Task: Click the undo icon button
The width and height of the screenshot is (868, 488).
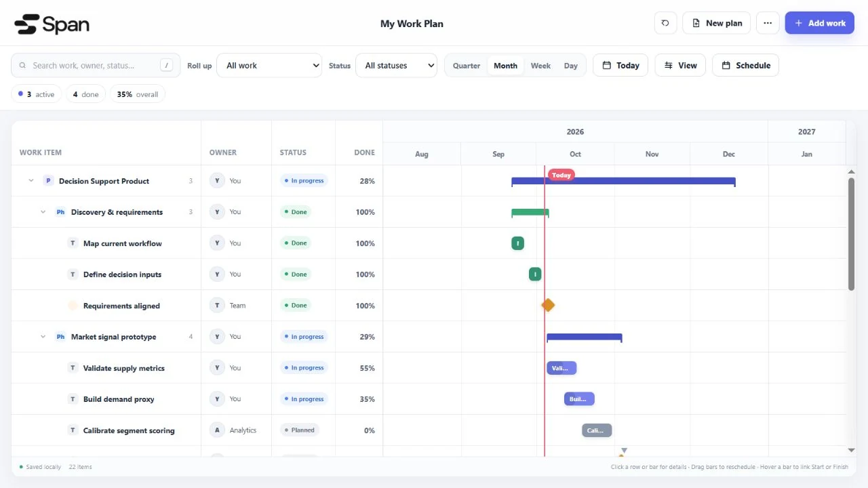Action: 665,23
